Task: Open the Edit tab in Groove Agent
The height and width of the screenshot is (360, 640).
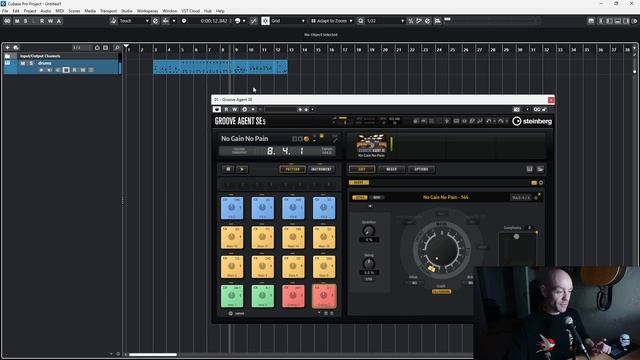Action: tap(362, 169)
